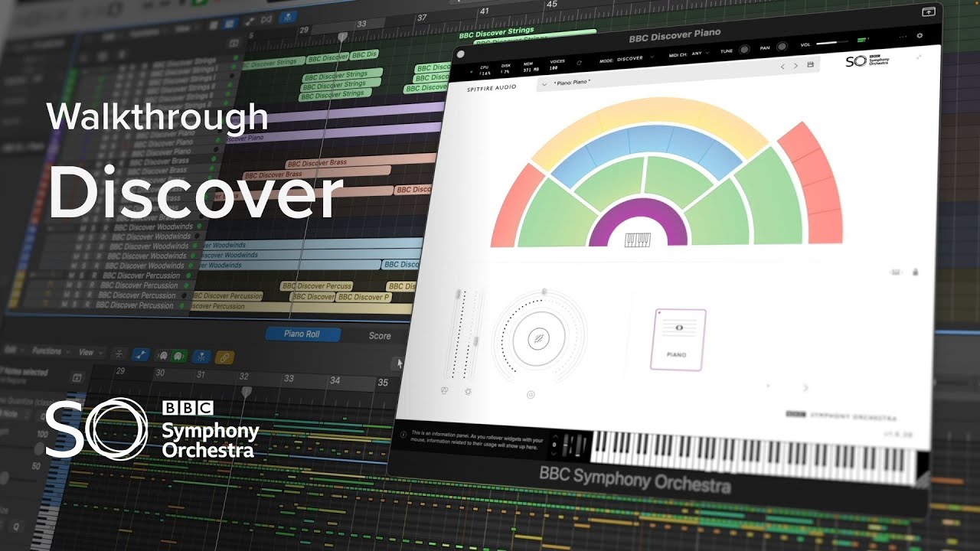Click the SPITFIRE AUDIO label
980x551 pixels.
[492, 88]
